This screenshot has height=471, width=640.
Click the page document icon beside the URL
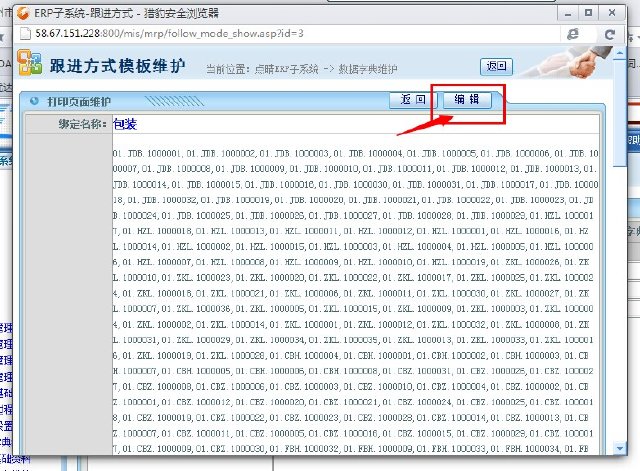pos(23,33)
